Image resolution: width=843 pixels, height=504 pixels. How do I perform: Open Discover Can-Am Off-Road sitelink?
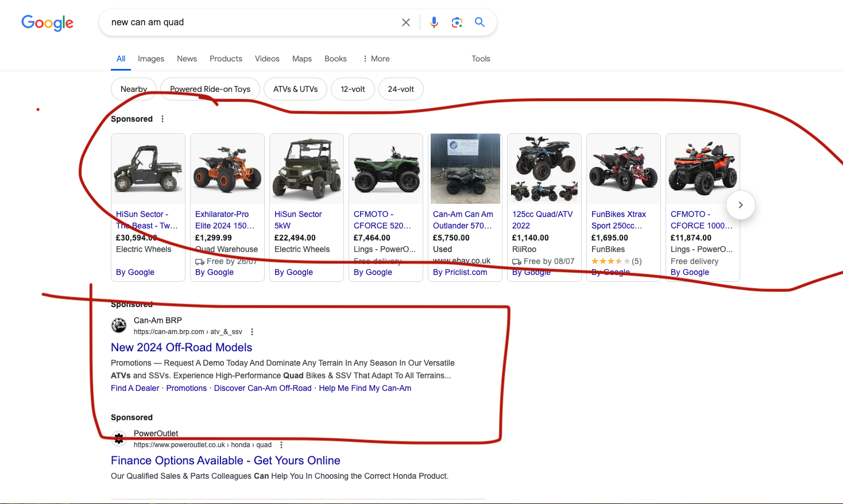263,388
